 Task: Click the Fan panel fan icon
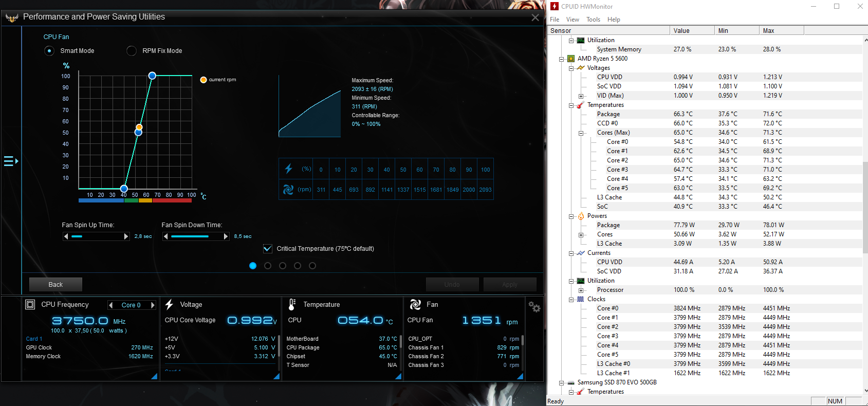coord(415,305)
